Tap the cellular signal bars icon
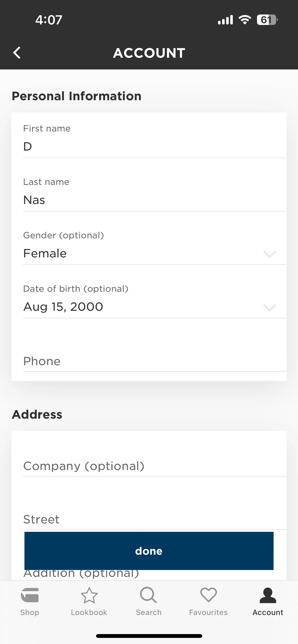Viewport: 298px width, 644px height. [225, 20]
